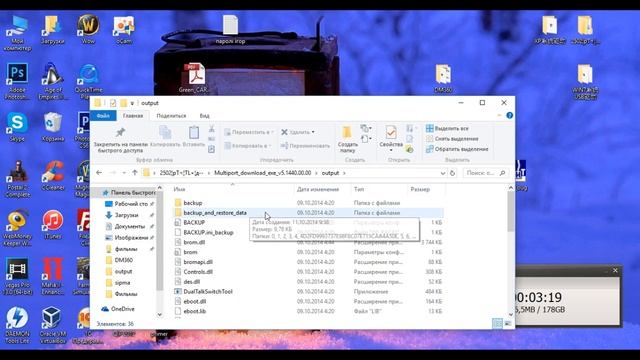Select the oCam desktop icon

click(x=124, y=30)
